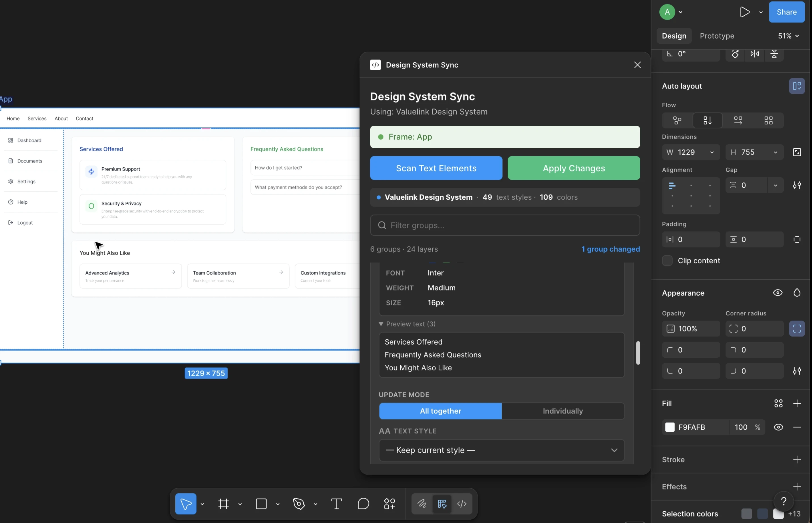
Task: Select the Rectangle shape tool
Action: [261, 504]
